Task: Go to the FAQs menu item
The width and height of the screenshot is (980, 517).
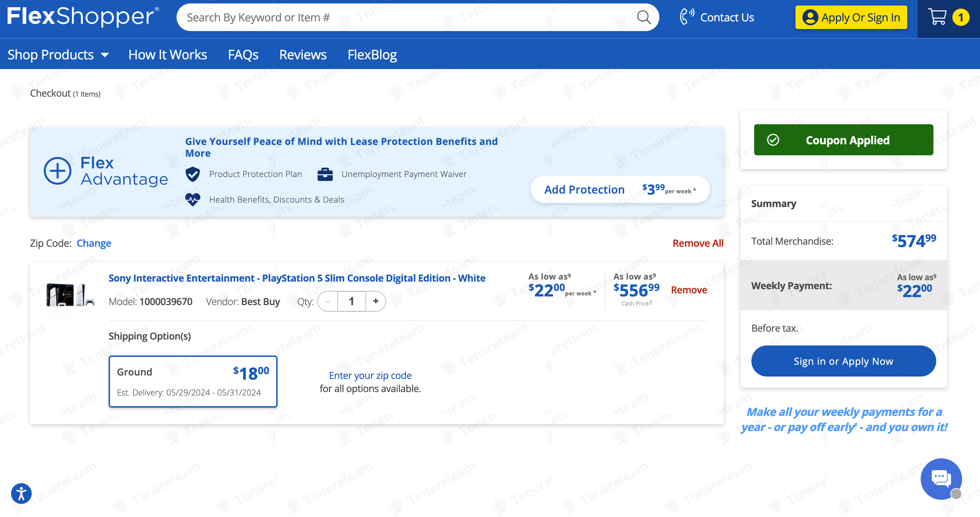Action: coord(243,55)
